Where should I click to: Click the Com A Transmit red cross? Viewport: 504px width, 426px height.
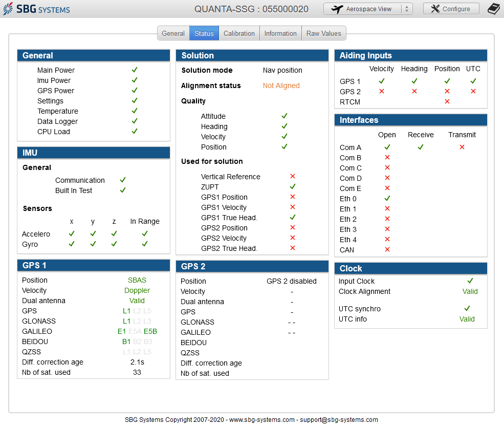click(462, 147)
